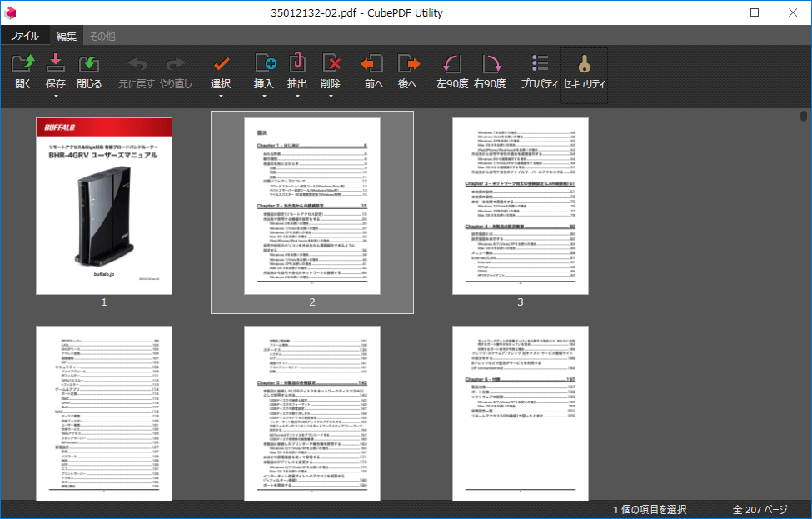Click the Save (保存) download icon

(56, 64)
